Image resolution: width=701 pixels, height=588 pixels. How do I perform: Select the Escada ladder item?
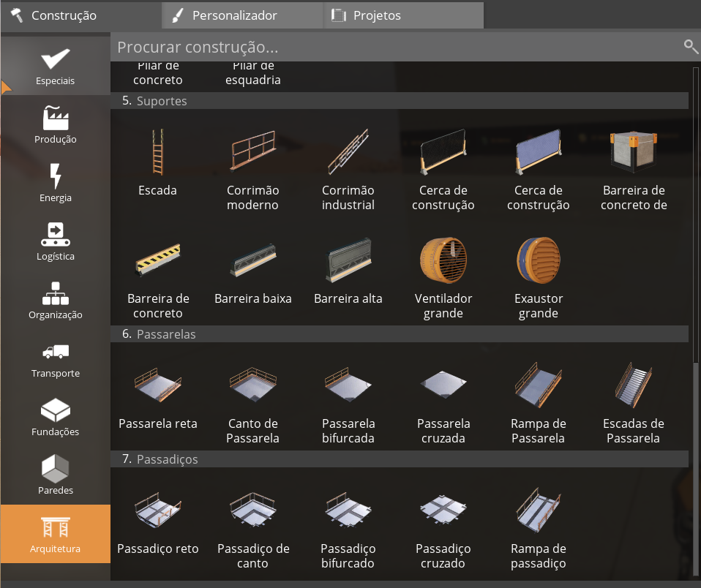158,163
